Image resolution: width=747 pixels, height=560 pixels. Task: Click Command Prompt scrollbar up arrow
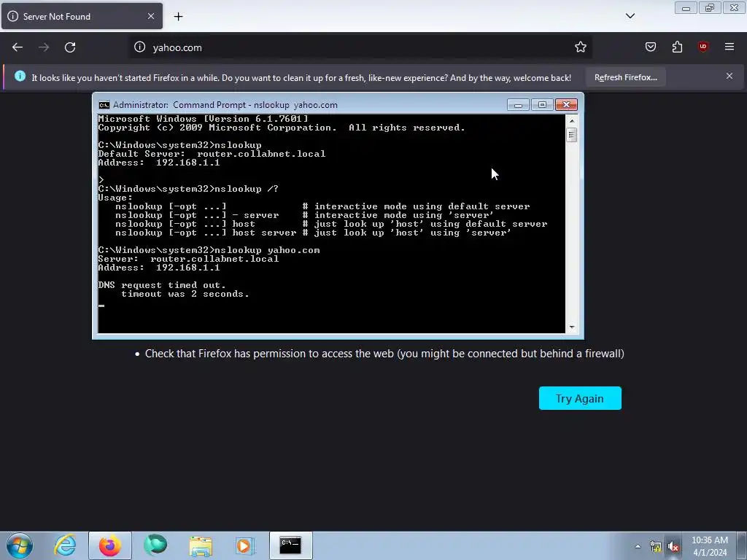572,121
